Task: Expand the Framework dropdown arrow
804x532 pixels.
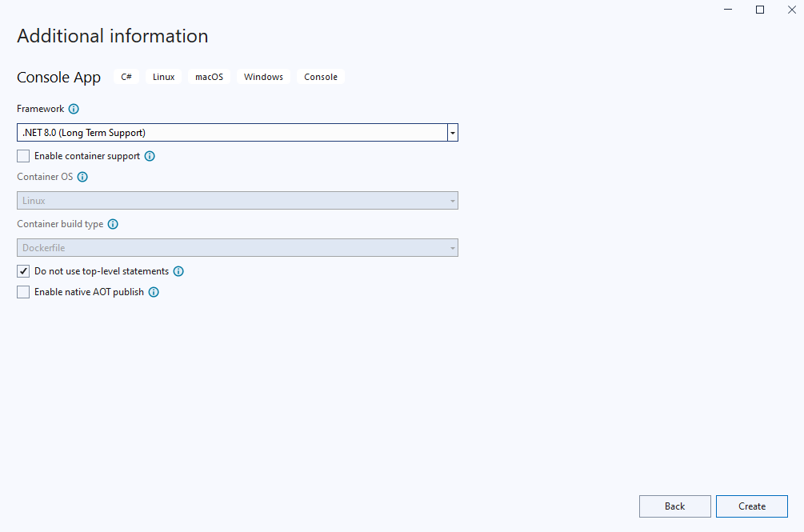Action: pos(453,133)
